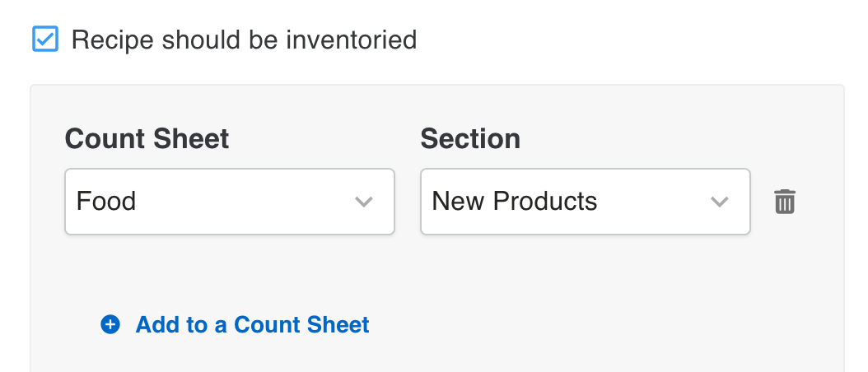Image resolution: width=868 pixels, height=372 pixels.
Task: Click the chevron arrow in the Food dropdown
Action: coord(364,202)
